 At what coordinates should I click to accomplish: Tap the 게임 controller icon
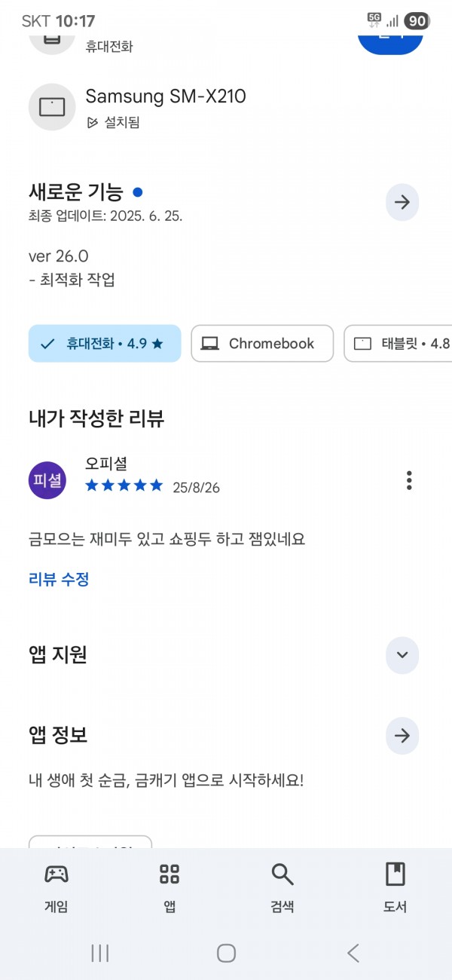(56, 874)
